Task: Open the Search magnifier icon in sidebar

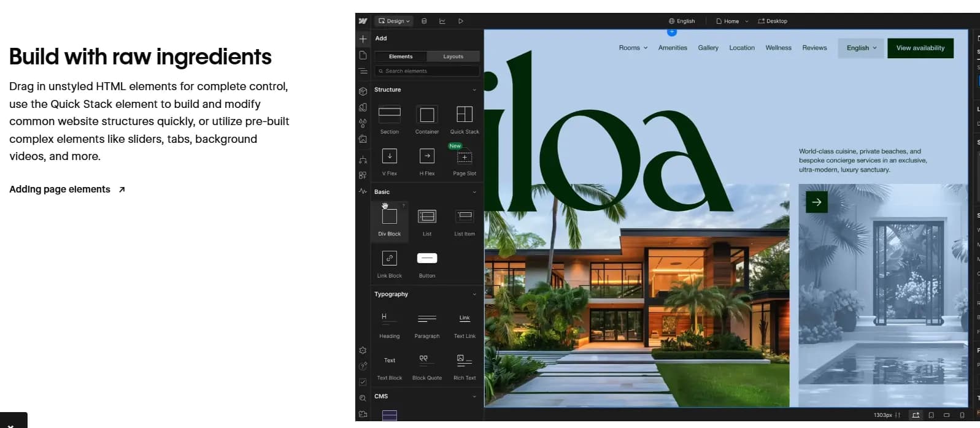Action: tap(363, 398)
